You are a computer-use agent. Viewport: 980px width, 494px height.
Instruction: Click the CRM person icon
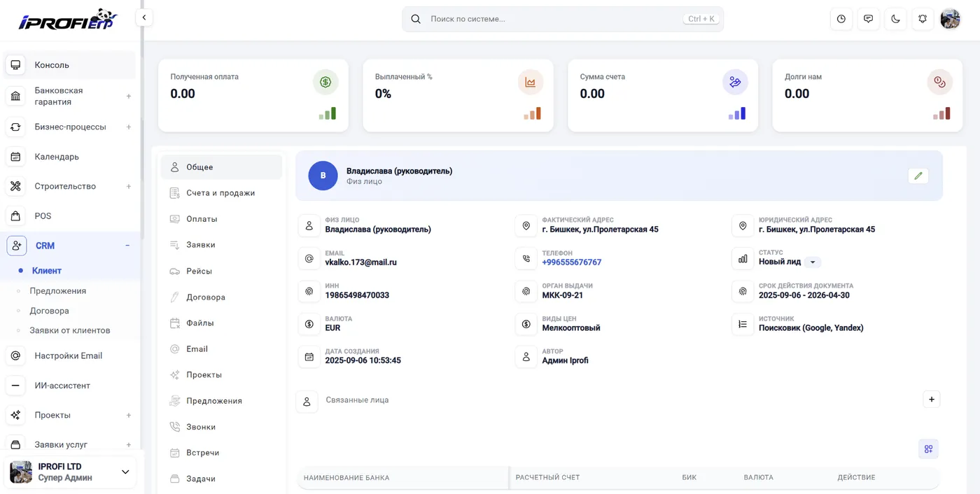(16, 246)
